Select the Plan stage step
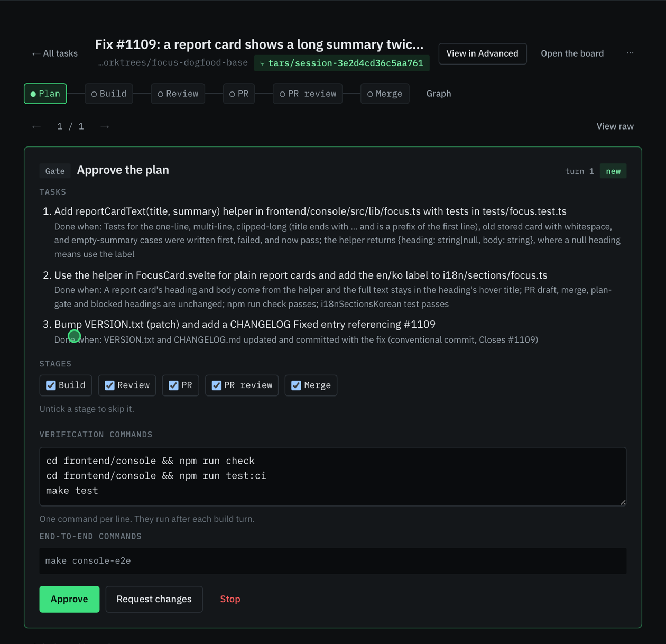666x644 pixels. 45,94
